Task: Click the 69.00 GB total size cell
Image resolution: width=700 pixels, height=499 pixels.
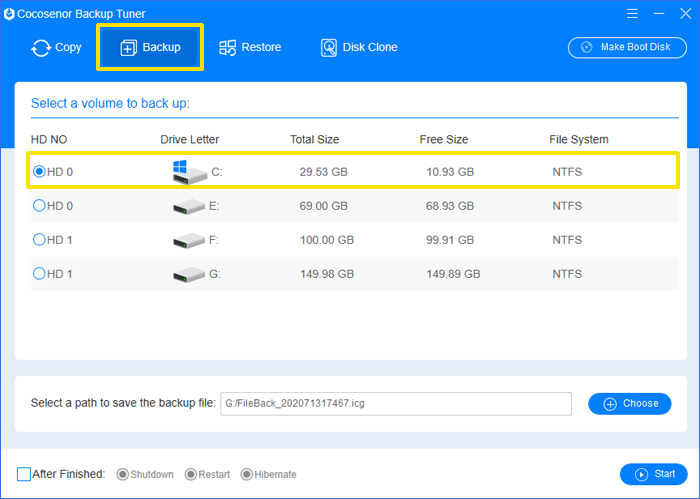Action: (323, 206)
